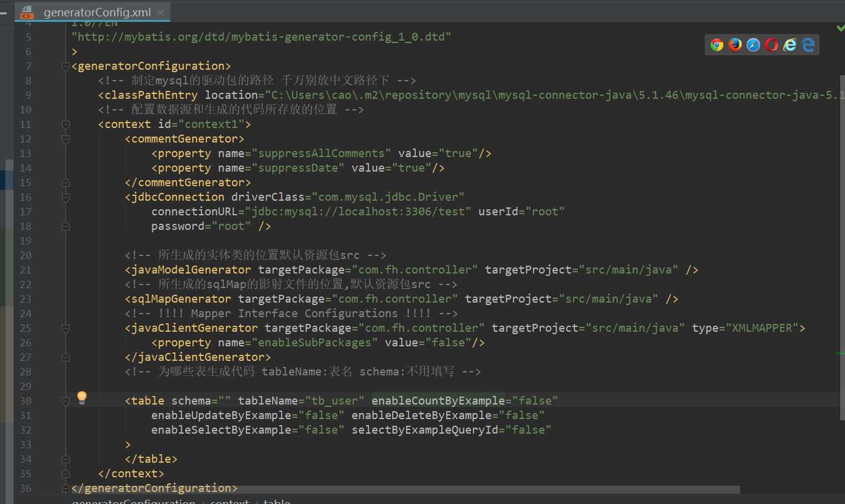Click the type="XMLMAPPER" attribute
This screenshot has height=504, width=845.
point(745,328)
